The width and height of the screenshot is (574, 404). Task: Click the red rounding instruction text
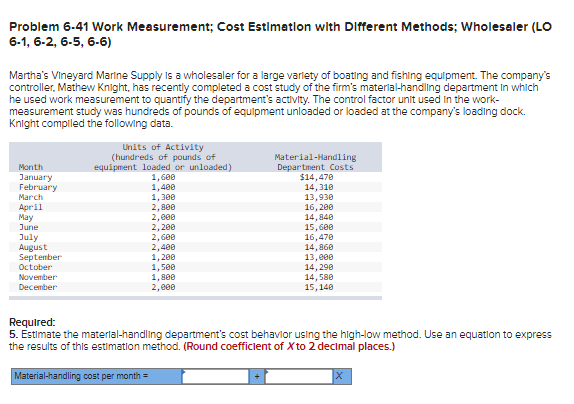[289, 346]
